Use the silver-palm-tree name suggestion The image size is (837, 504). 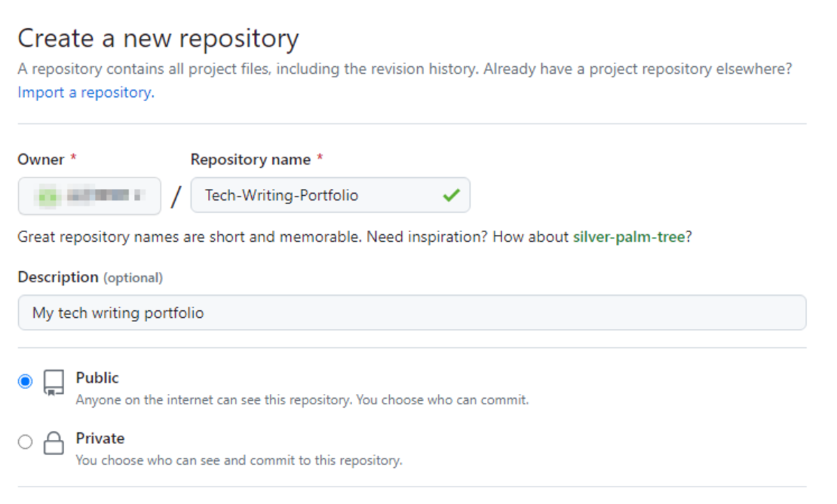pos(628,237)
